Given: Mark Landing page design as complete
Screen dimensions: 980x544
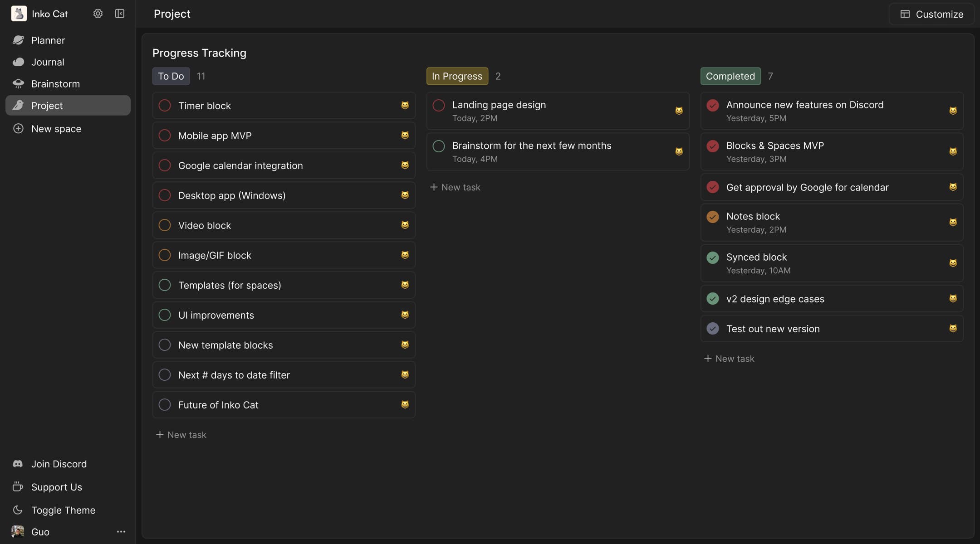Looking at the screenshot, I should (x=439, y=105).
